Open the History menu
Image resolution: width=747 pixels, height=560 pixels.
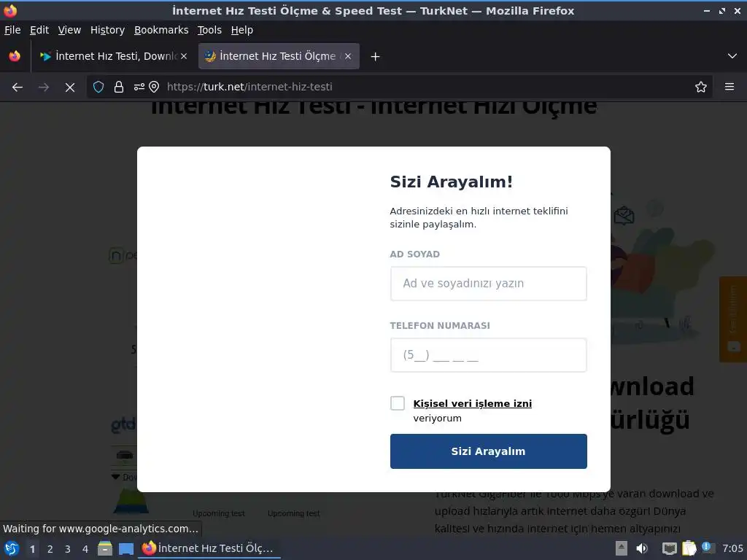tap(107, 30)
